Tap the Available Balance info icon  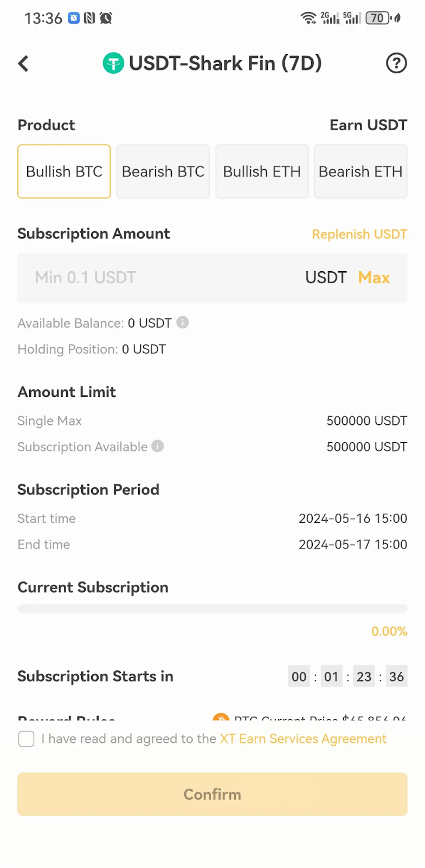pos(183,322)
